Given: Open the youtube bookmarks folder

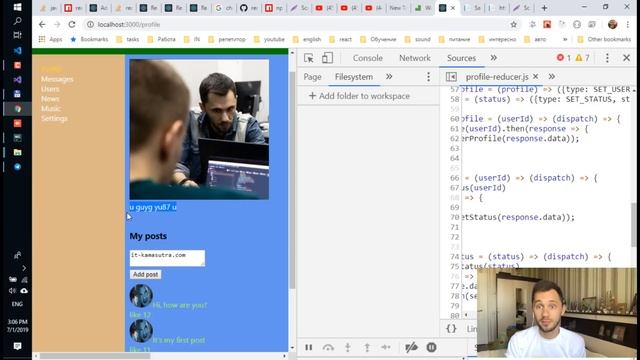Looking at the screenshot, I should [x=269, y=39].
